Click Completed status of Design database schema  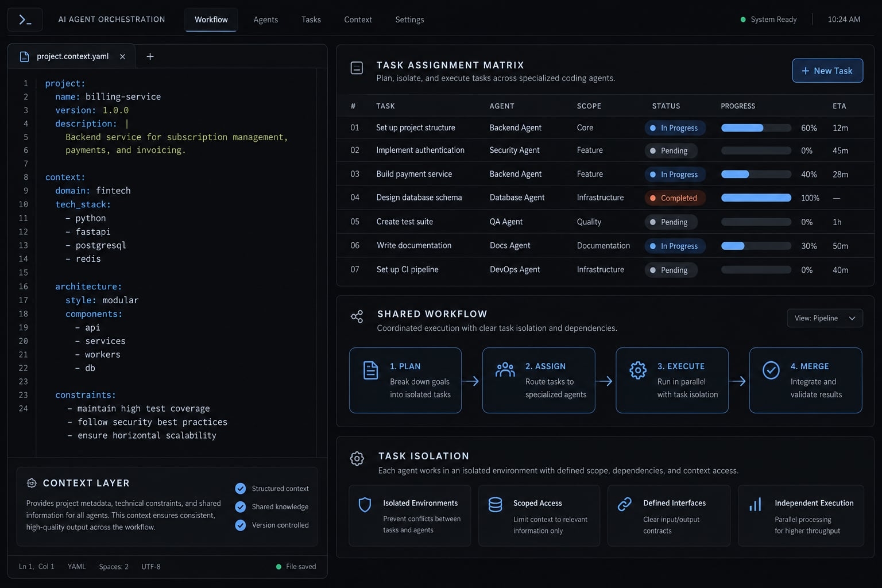[675, 198]
